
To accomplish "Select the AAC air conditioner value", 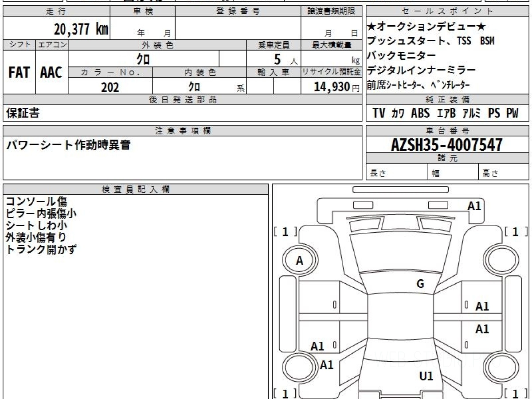I will 51,73.
